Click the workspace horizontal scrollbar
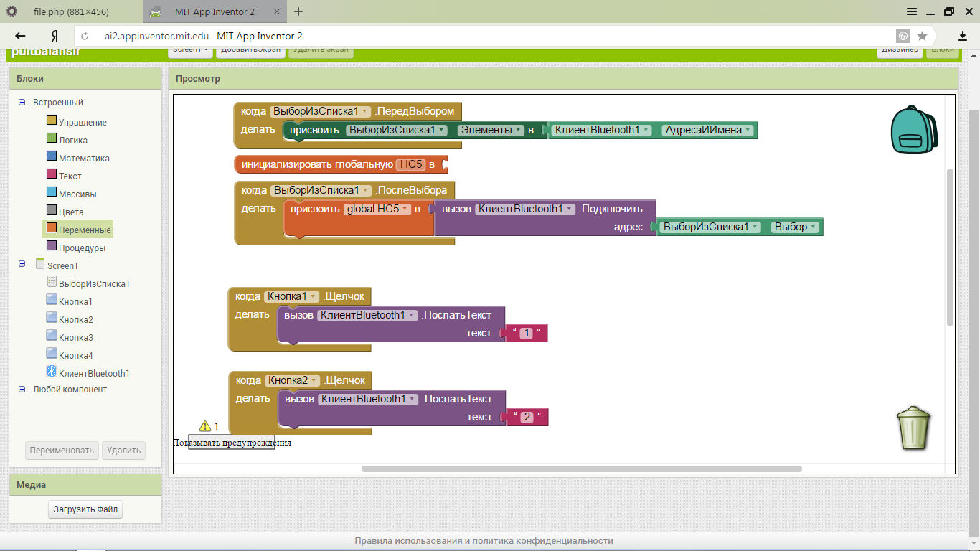 [x=581, y=468]
